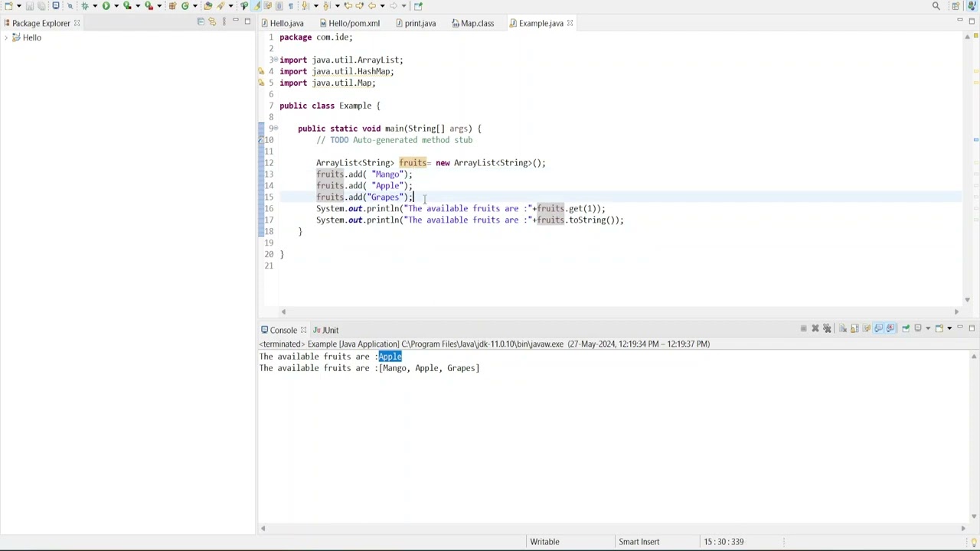Collapse the main method fold at line 9
This screenshot has width=980, height=551.
click(276, 129)
